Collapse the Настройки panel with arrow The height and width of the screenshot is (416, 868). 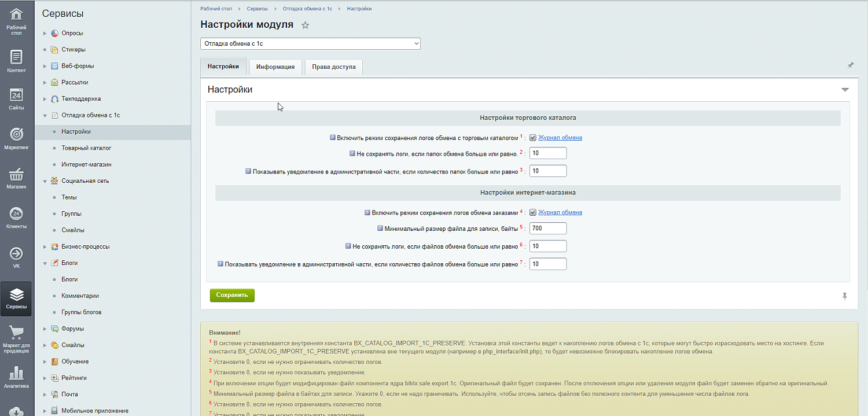tap(845, 90)
